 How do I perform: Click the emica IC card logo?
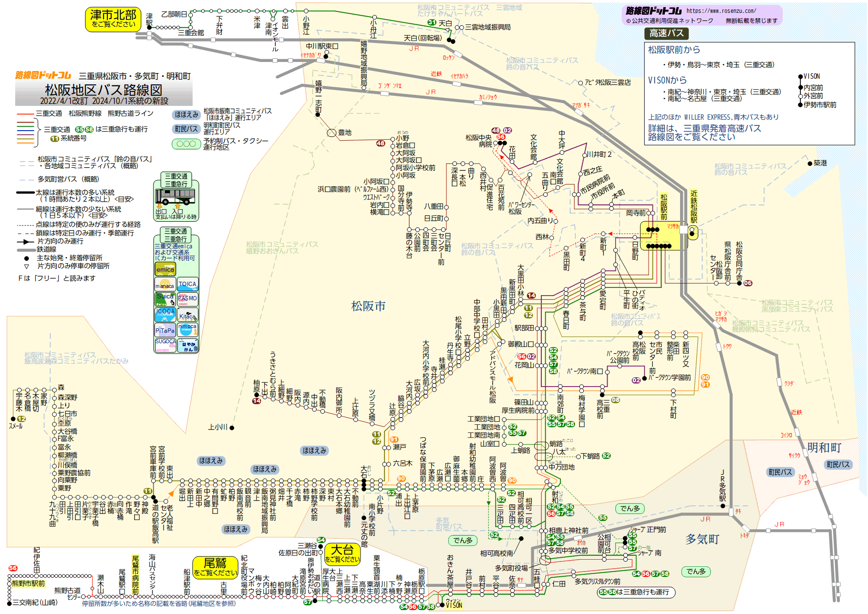point(165,269)
